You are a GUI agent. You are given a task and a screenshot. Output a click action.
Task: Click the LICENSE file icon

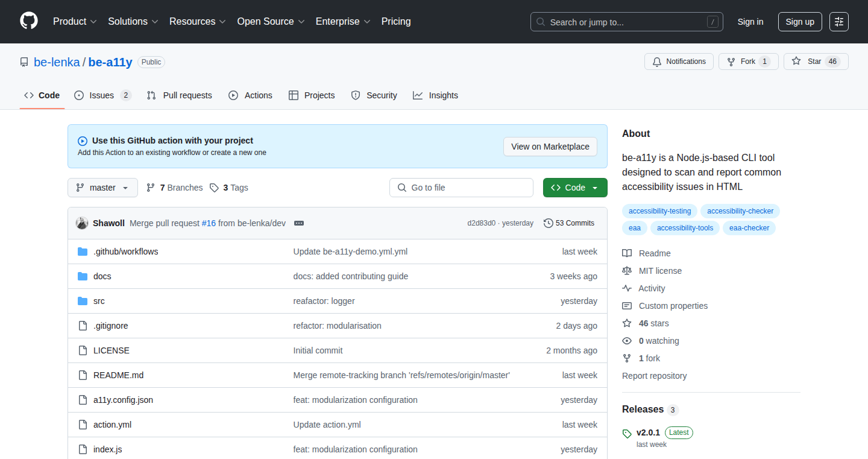(83, 350)
